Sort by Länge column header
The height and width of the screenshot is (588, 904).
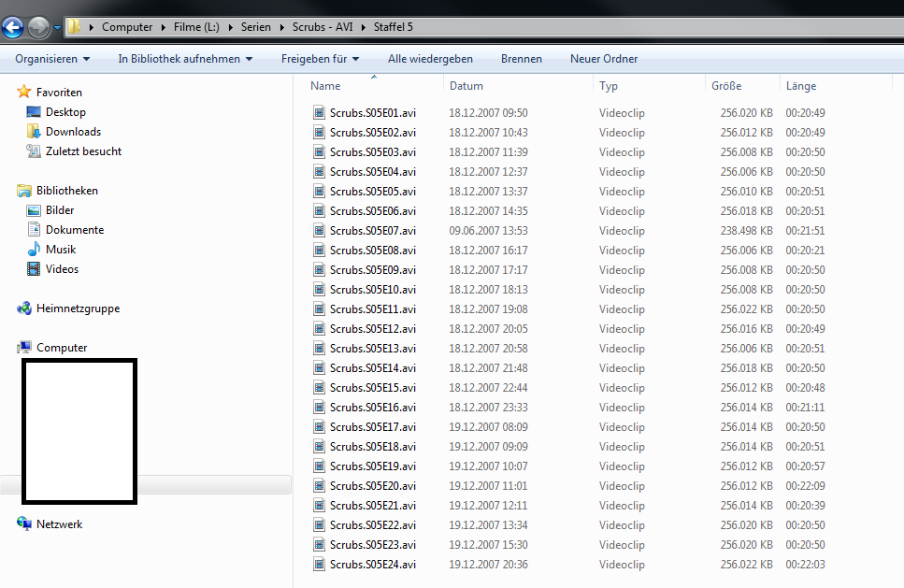(801, 86)
